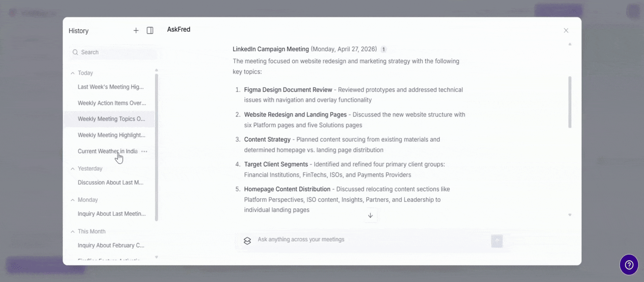This screenshot has height=282, width=644.
Task: Start a new chat with the plus icon
Action: tap(136, 30)
